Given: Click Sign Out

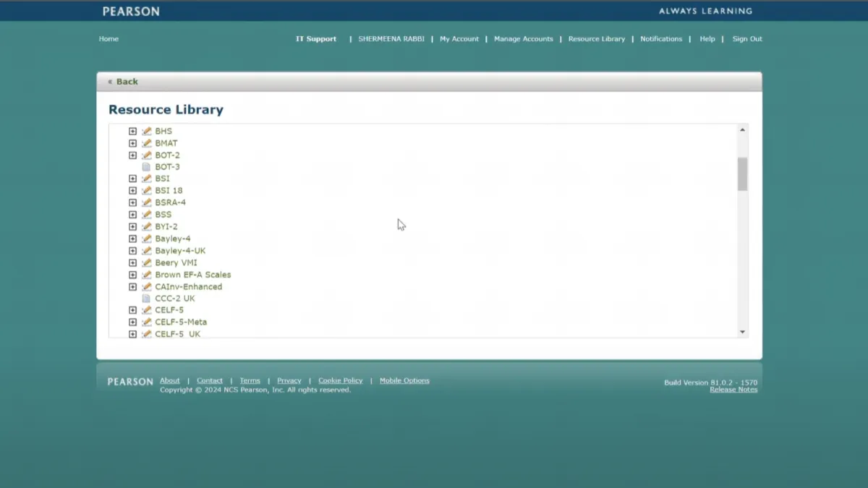Looking at the screenshot, I should (x=747, y=39).
